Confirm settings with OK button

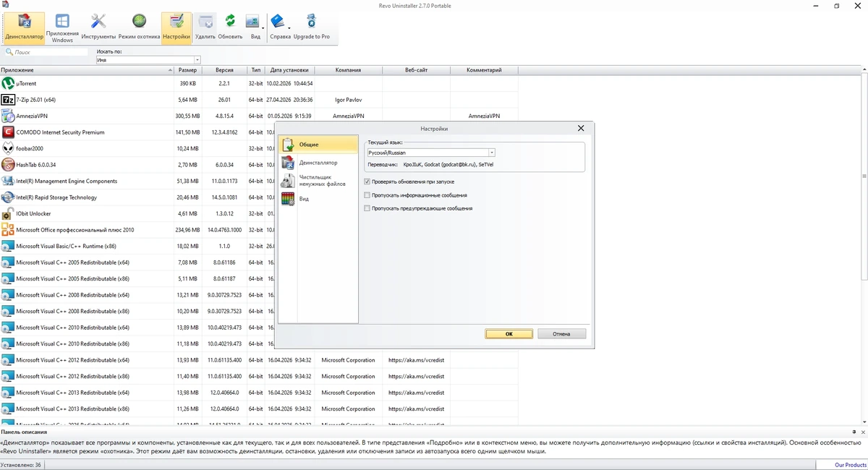(x=509, y=334)
